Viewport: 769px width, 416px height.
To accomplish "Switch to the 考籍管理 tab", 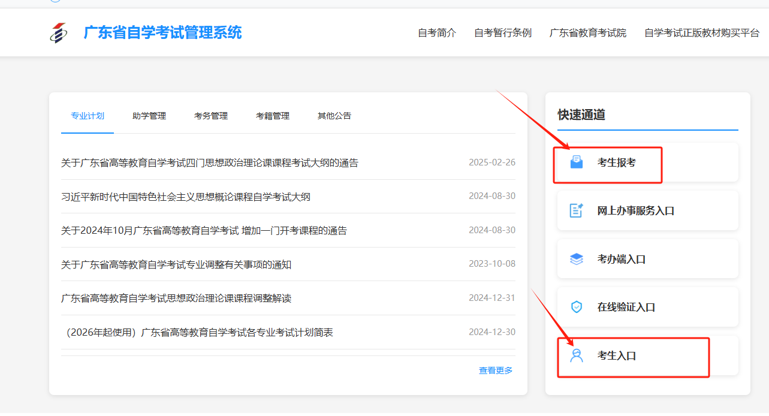I will tap(273, 116).
